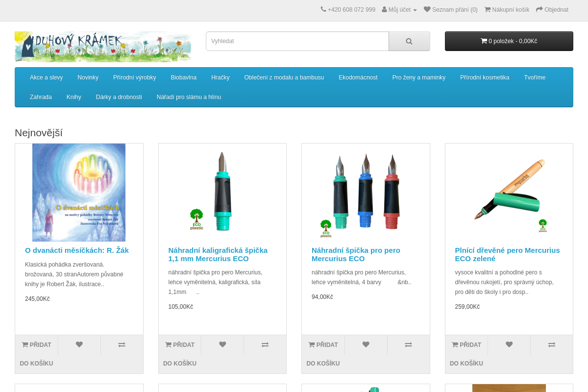588x392 pixels.
Task: Open Přírodní kosmetika category
Action: tap(484, 77)
